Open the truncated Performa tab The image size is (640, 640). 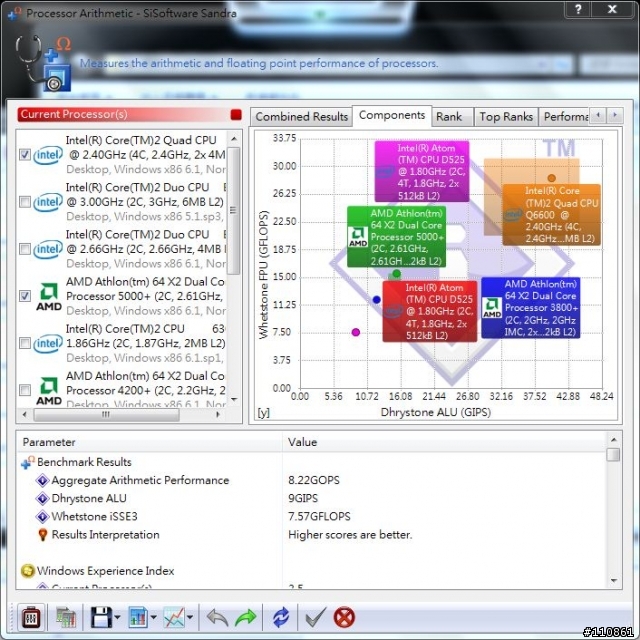coord(564,117)
